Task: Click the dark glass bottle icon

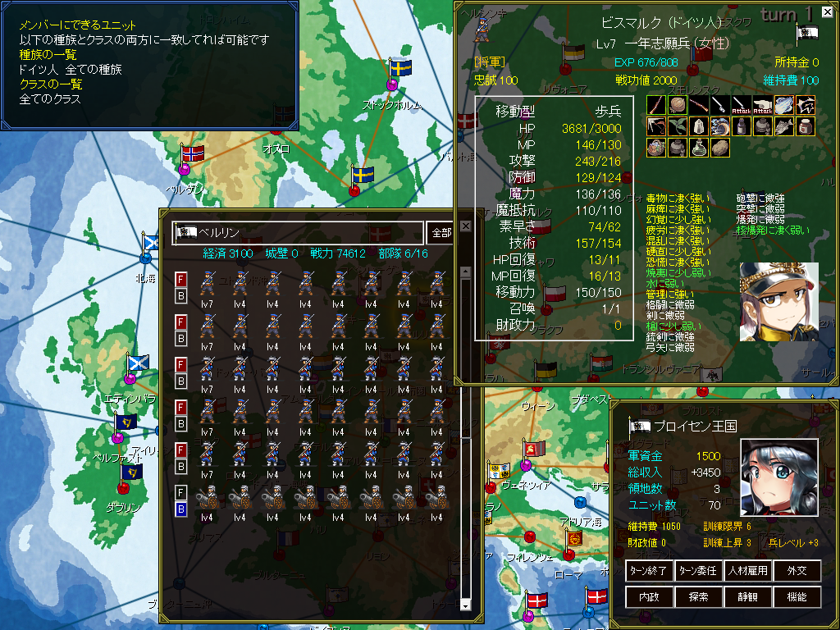Action: pos(742,126)
